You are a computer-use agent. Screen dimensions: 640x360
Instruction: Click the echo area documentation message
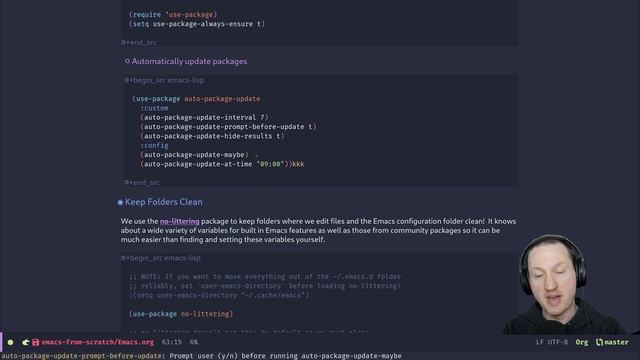tap(202, 356)
